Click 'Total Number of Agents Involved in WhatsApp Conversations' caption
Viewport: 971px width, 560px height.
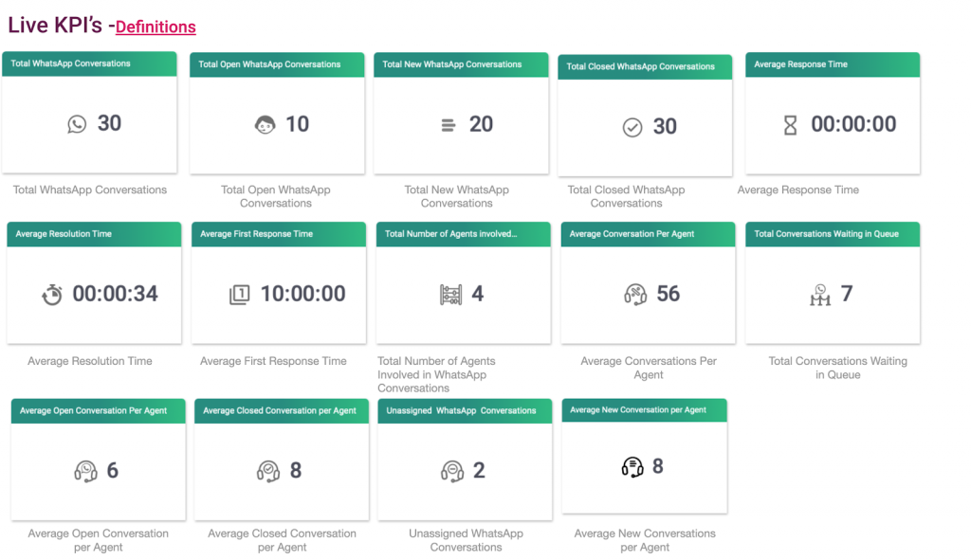436,375
